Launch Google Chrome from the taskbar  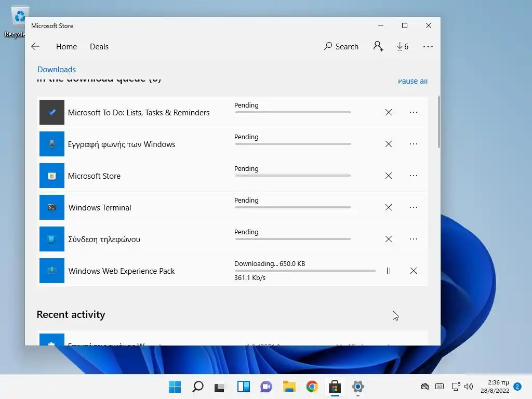[312, 387]
